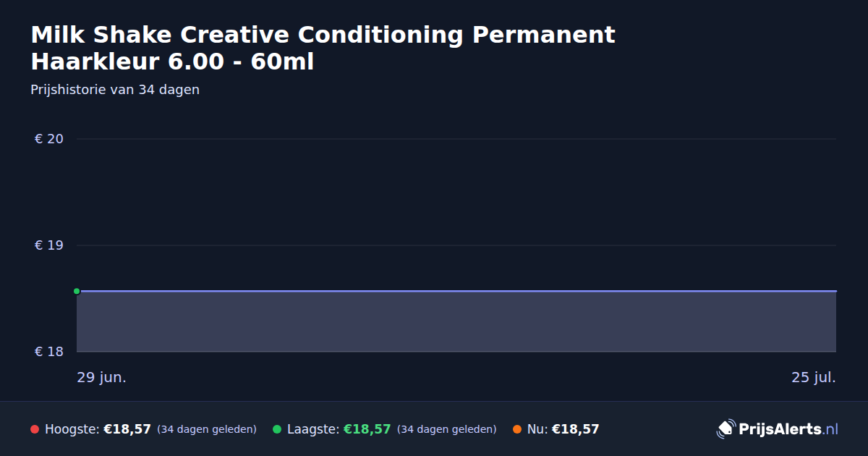This screenshot has width=868, height=456.
Task: Click the red Hoogste indicator dot
Action: tap(35, 429)
